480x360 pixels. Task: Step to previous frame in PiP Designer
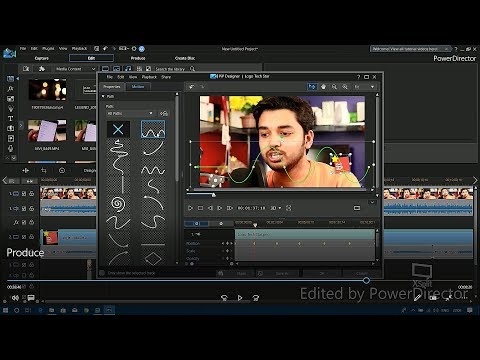(210, 208)
